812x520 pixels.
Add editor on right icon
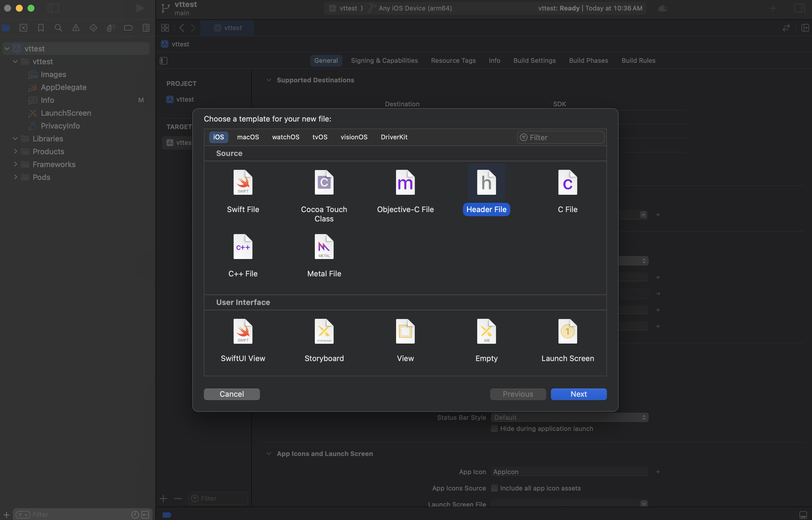point(805,28)
